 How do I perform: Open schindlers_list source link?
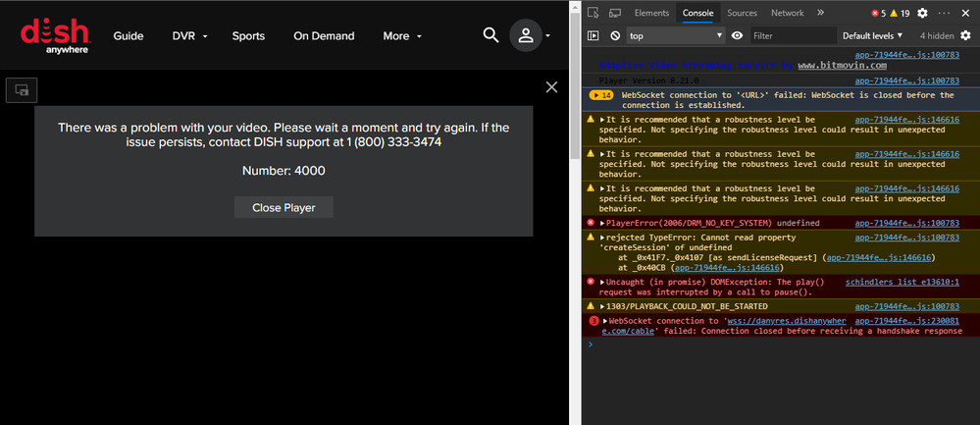point(902,282)
